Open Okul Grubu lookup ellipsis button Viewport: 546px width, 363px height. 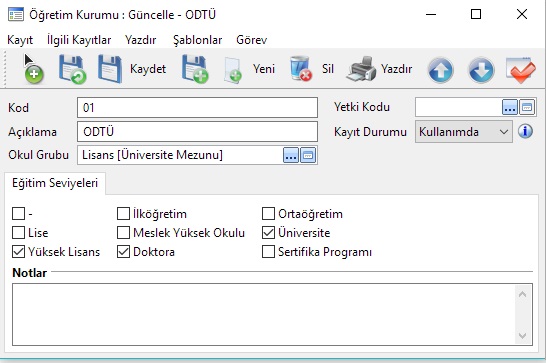[x=291, y=155]
